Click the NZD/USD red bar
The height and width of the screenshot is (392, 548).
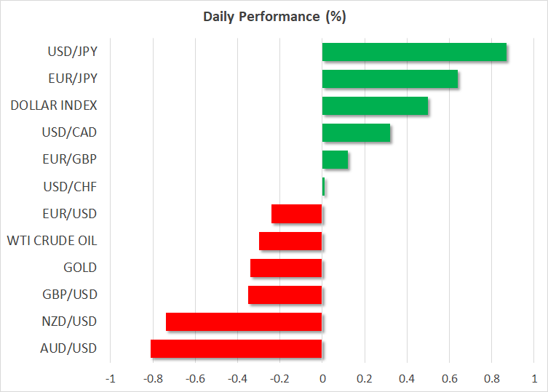coord(244,321)
